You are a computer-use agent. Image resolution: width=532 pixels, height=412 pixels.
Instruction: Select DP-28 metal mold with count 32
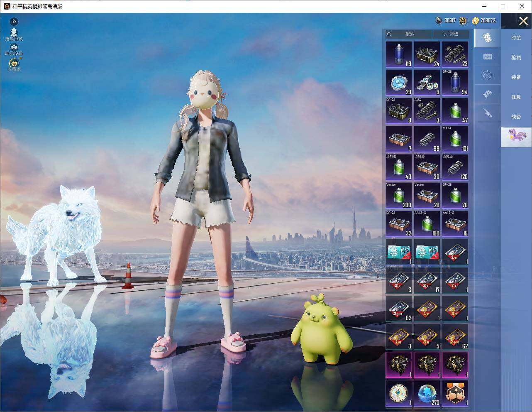399,223
